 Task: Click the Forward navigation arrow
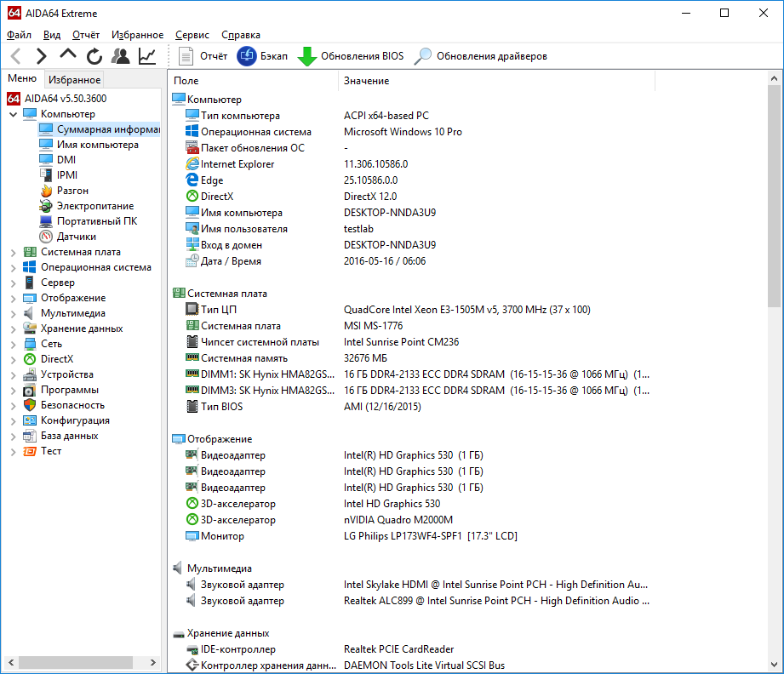click(41, 56)
